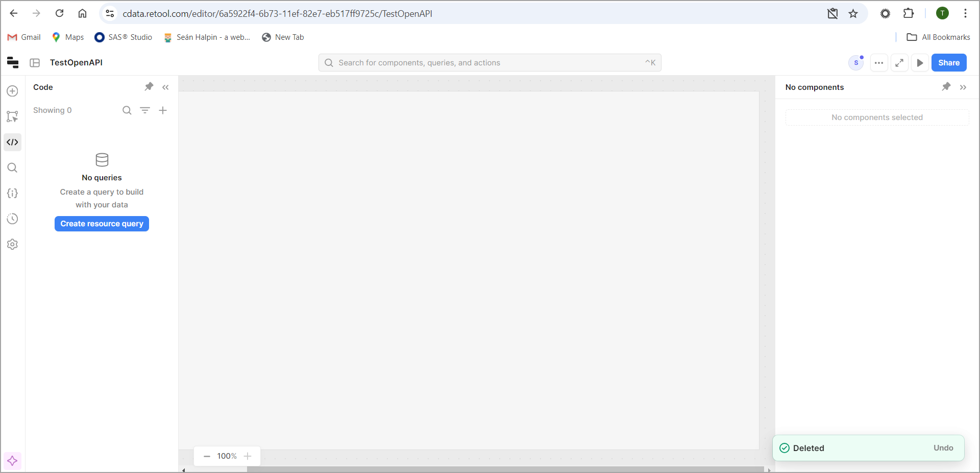
Task: Open the Code panel icon in sidebar
Action: click(x=12, y=143)
